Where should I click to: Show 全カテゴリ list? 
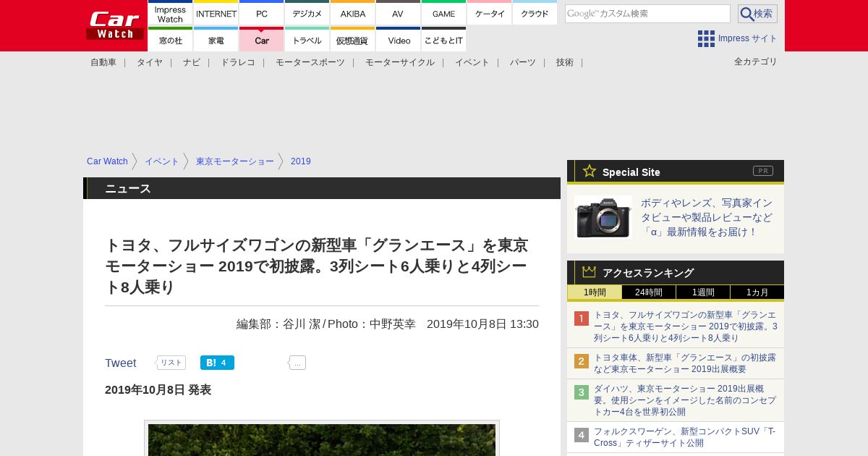point(755,62)
